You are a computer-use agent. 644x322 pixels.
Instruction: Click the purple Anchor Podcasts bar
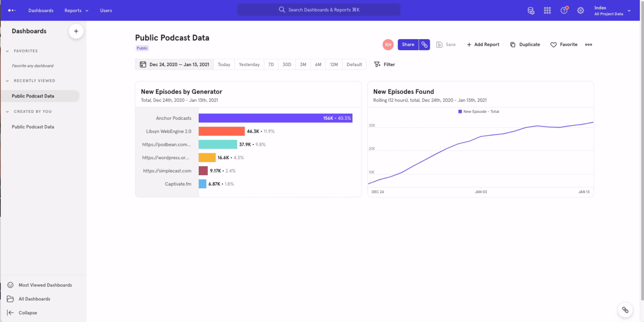pyautogui.click(x=275, y=118)
